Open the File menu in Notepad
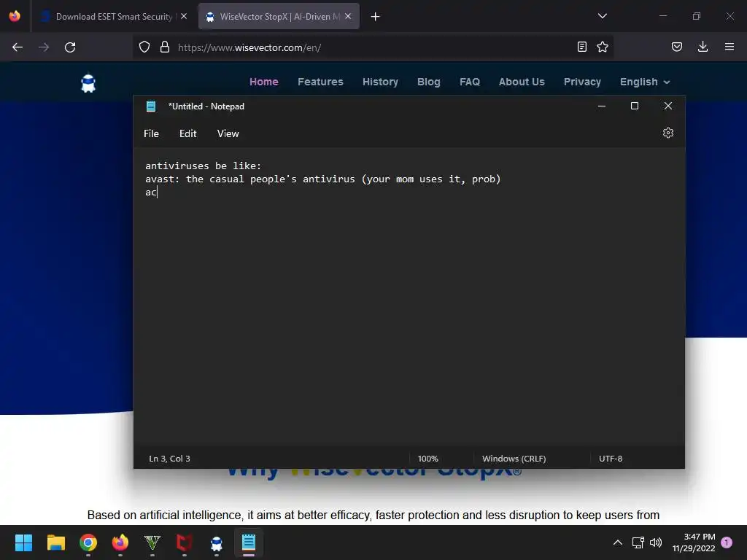747x560 pixels. click(151, 134)
